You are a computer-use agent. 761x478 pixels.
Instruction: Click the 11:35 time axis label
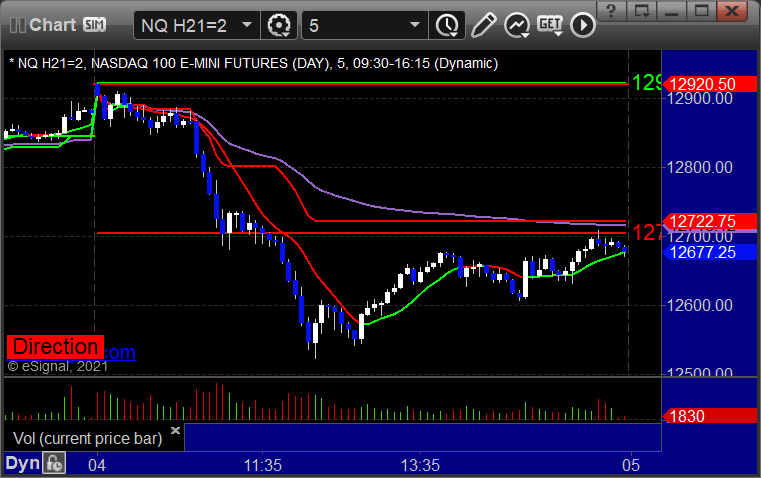[x=263, y=465]
